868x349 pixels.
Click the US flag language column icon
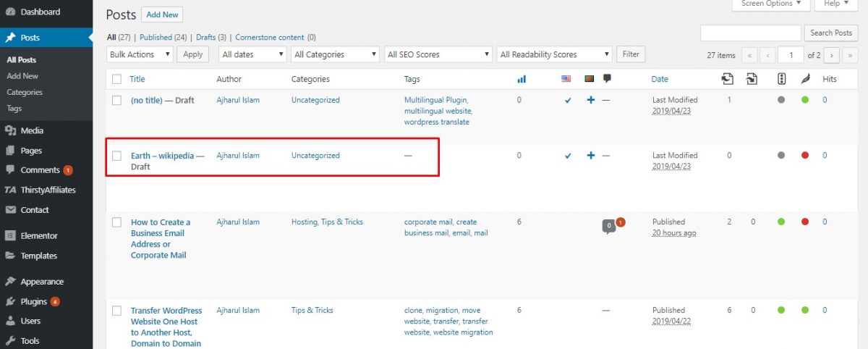click(x=566, y=79)
